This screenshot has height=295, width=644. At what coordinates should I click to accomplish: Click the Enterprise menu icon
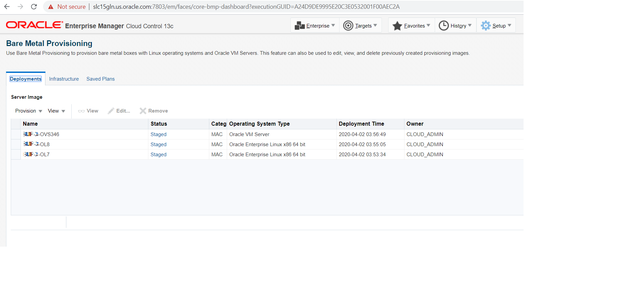pos(299,26)
